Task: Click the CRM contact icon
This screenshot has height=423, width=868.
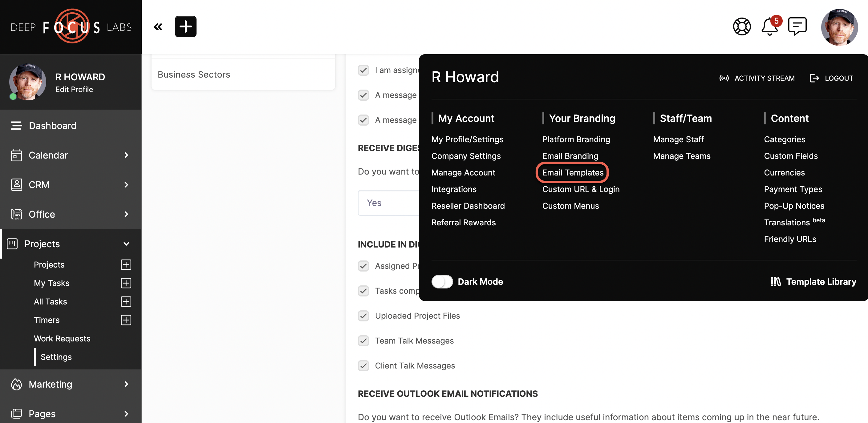Action: 16,185
